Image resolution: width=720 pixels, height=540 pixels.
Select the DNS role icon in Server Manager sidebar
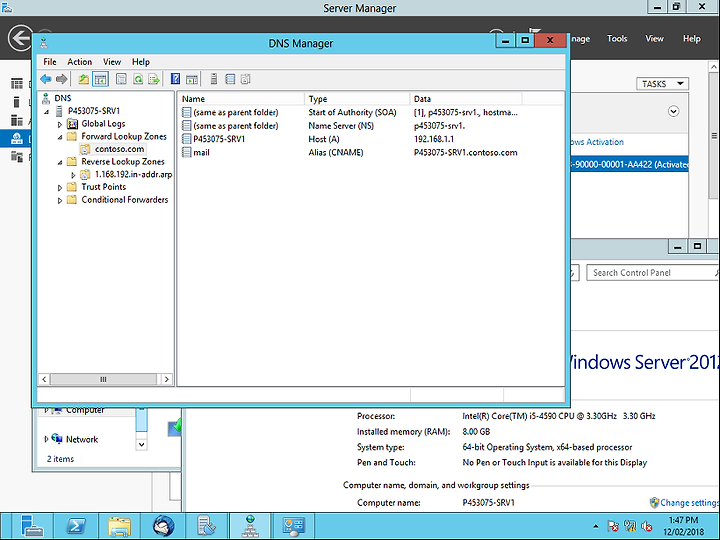pyautogui.click(x=17, y=138)
